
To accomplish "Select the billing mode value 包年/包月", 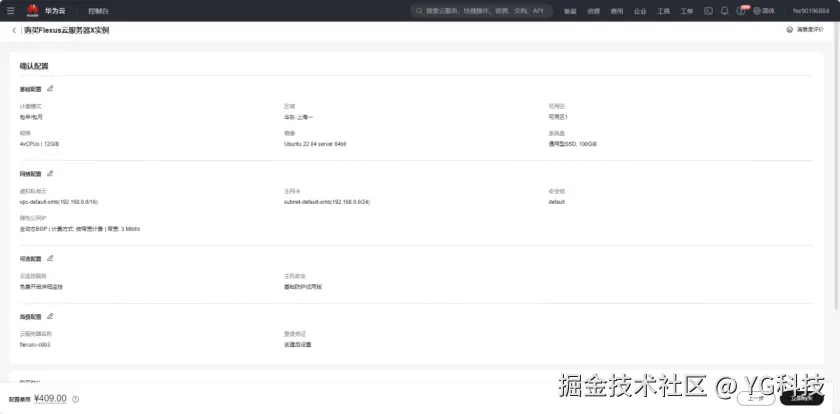I will (31, 117).
